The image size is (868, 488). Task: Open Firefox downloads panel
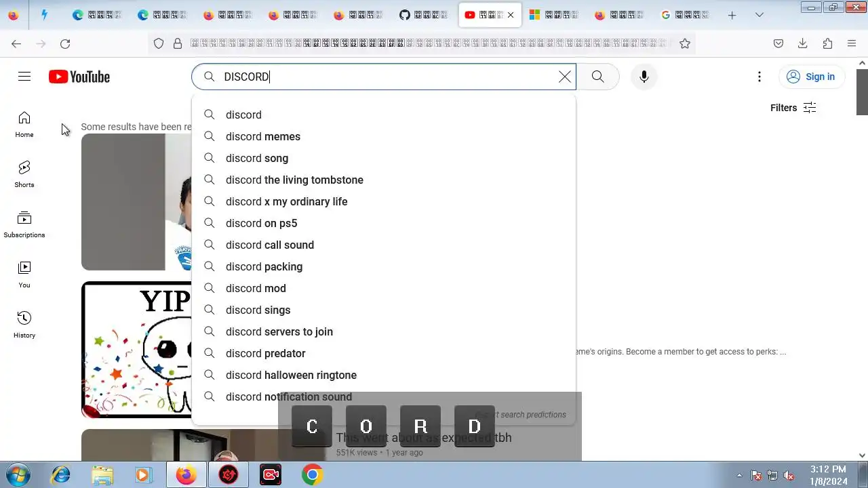803,43
